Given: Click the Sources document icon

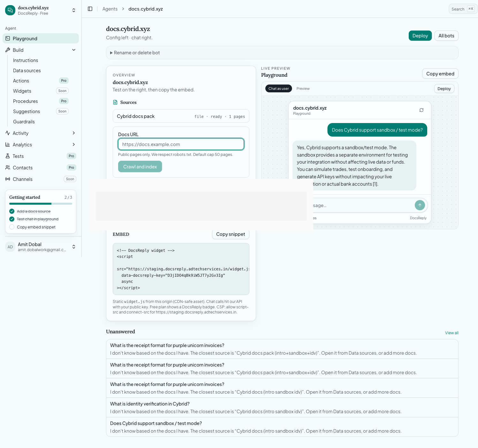Looking at the screenshot, I should (115, 102).
